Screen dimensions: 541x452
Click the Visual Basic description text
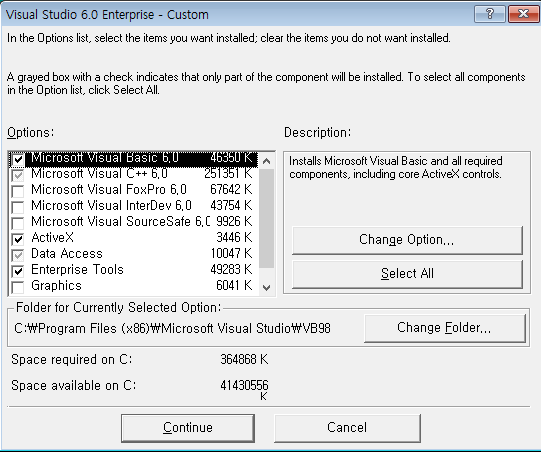coord(395,167)
